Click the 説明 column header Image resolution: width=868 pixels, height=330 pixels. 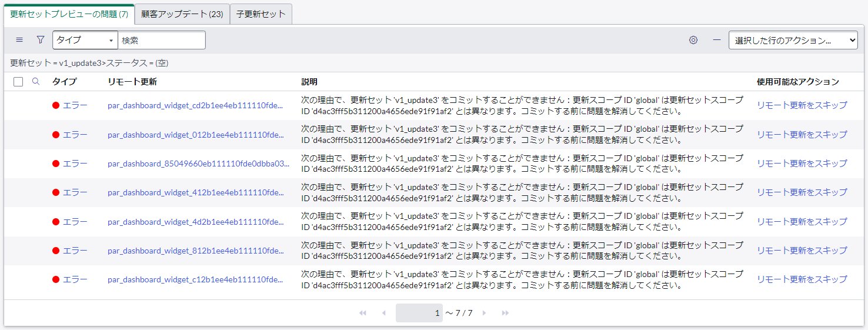pos(309,82)
